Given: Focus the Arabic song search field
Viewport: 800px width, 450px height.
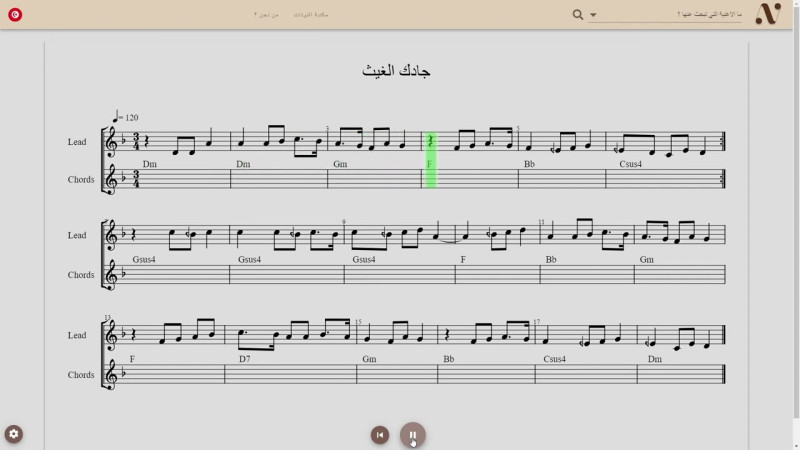Looking at the screenshot, I should click(670, 15).
